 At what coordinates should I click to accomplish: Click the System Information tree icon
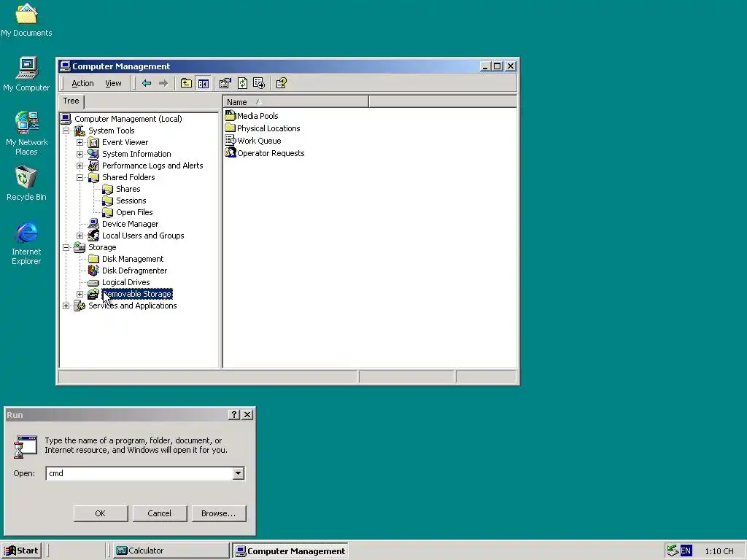pos(93,154)
